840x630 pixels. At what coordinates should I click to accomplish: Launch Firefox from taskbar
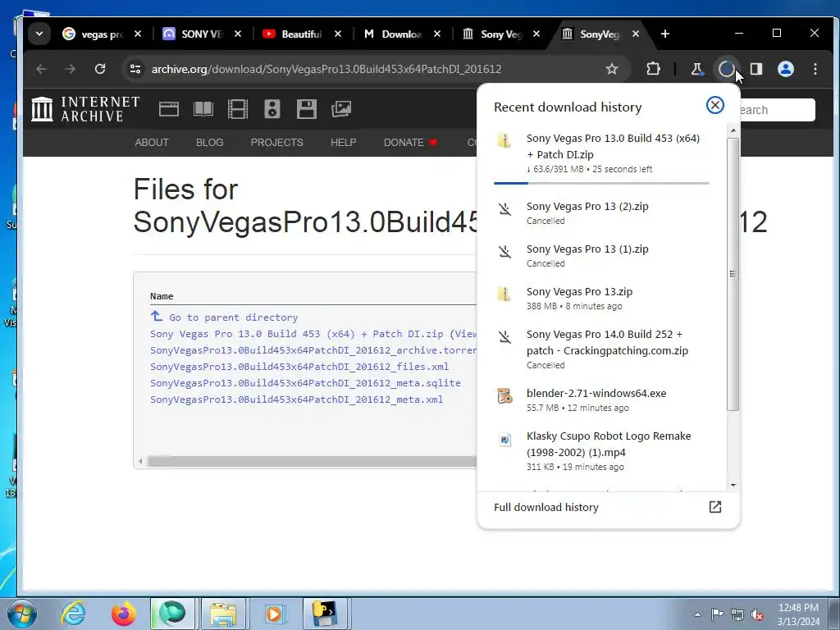tap(123, 614)
